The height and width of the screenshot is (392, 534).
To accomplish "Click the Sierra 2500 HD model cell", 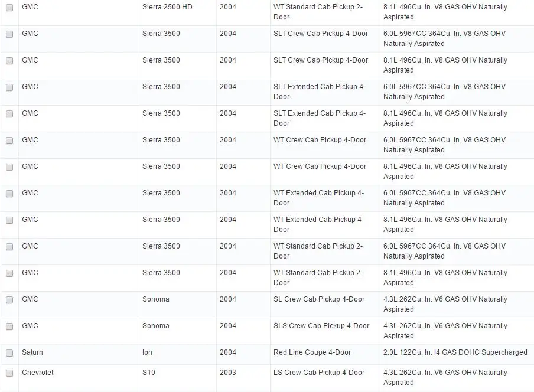I will pyautogui.click(x=177, y=12).
